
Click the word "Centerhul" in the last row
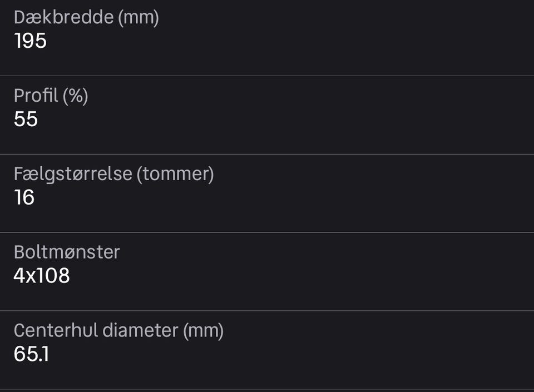coord(55,331)
